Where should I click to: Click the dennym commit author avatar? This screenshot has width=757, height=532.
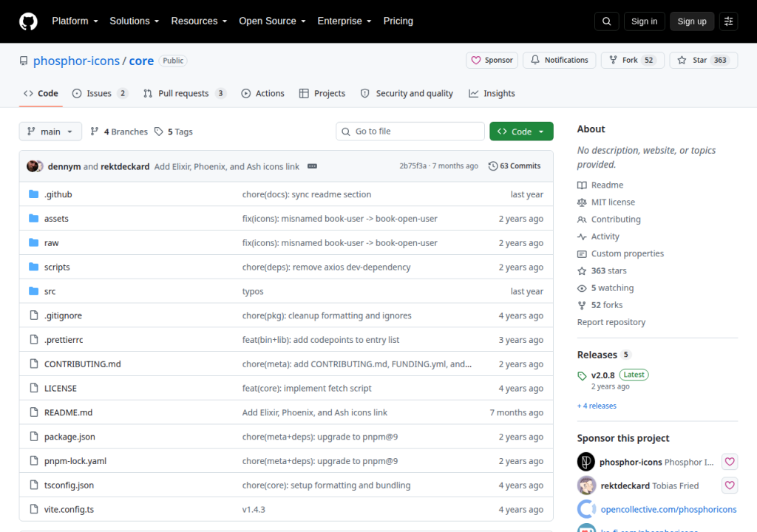coord(33,166)
